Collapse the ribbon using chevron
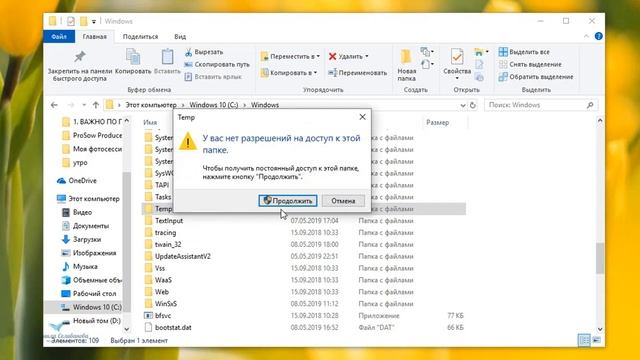 tap(586, 36)
